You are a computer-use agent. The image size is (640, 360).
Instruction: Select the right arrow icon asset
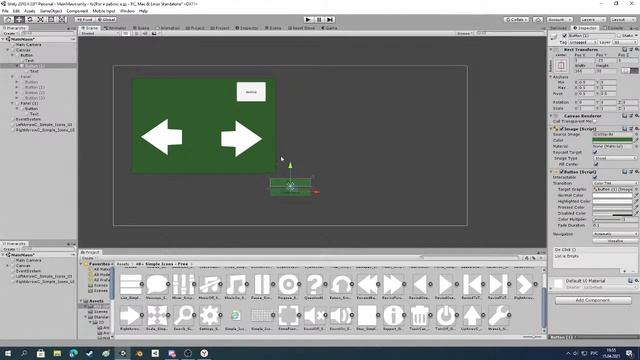click(130, 315)
